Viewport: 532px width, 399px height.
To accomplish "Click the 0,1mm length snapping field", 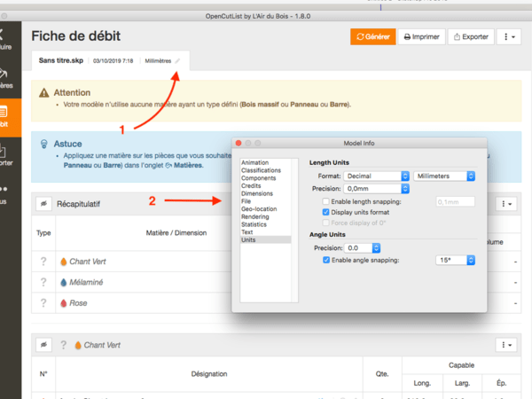I will (x=455, y=202).
